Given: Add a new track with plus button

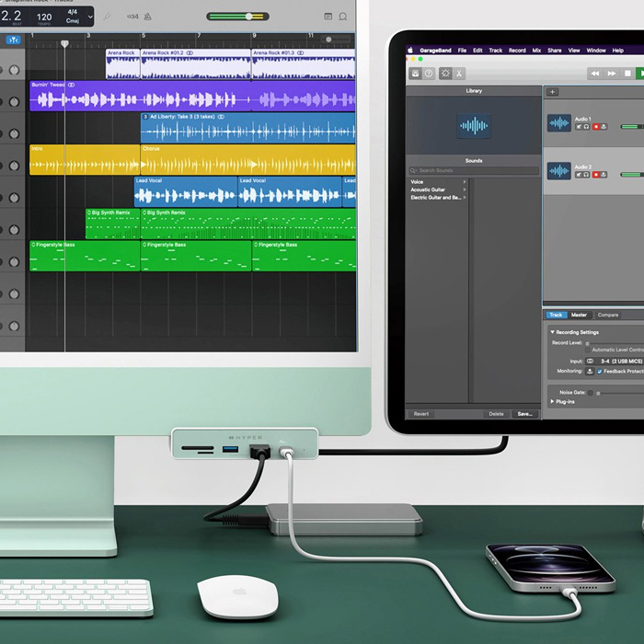Looking at the screenshot, I should tap(552, 92).
